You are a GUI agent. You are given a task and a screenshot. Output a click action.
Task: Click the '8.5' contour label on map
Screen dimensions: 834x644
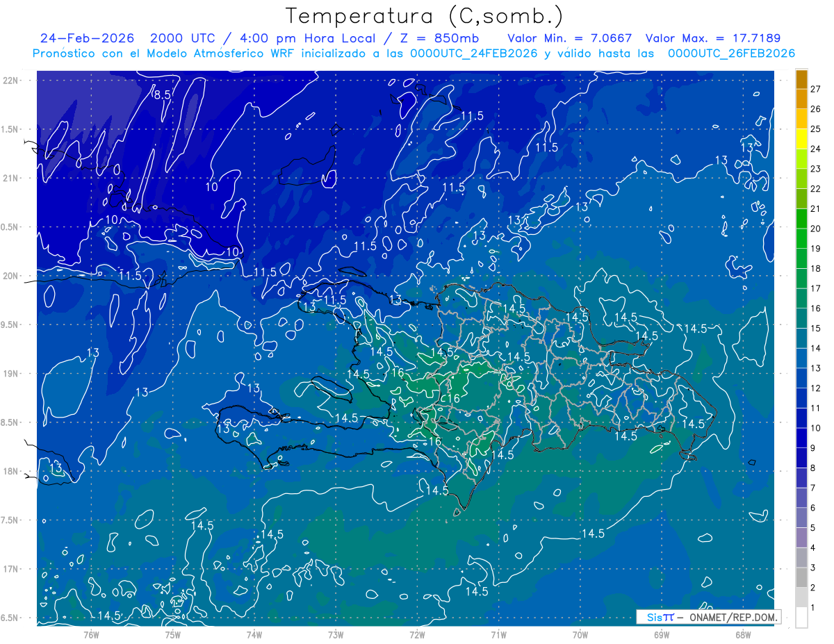pyautogui.click(x=162, y=95)
